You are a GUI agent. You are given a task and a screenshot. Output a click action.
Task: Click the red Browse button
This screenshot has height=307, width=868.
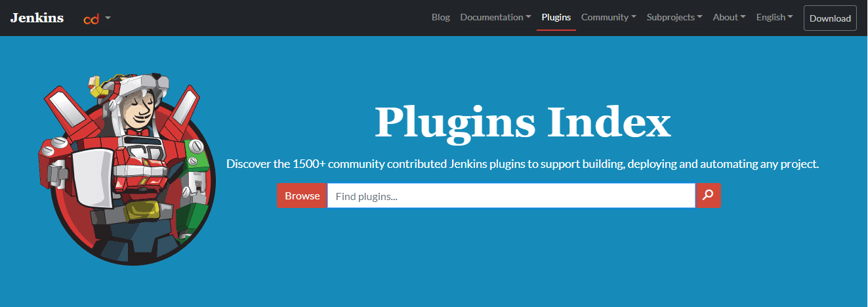pyautogui.click(x=302, y=195)
